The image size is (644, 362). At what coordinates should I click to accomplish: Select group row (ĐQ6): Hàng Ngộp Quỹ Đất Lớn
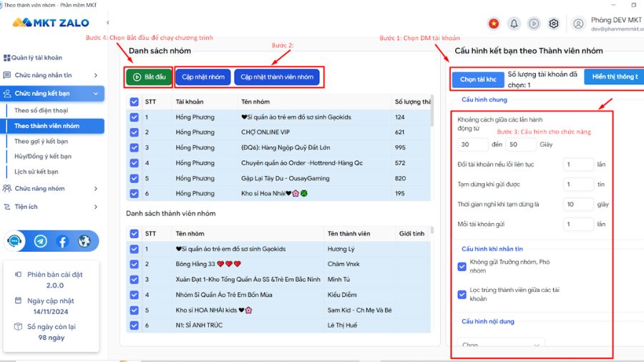click(278, 147)
